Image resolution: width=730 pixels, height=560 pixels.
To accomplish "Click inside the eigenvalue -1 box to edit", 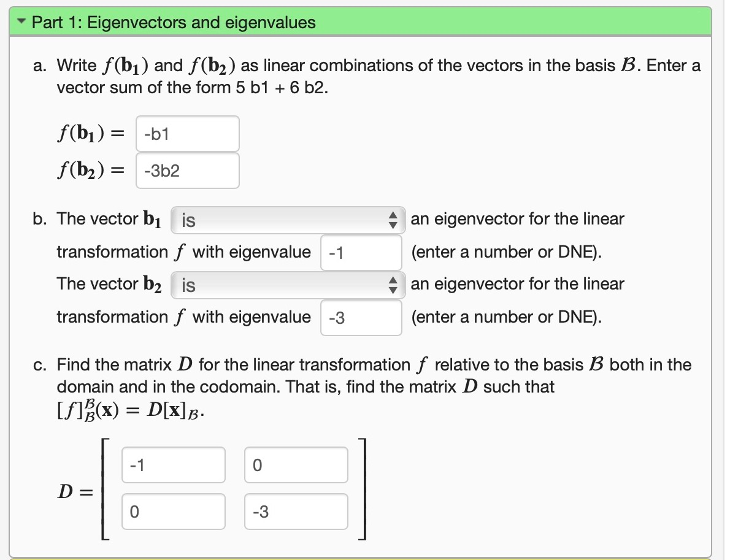I will click(361, 252).
